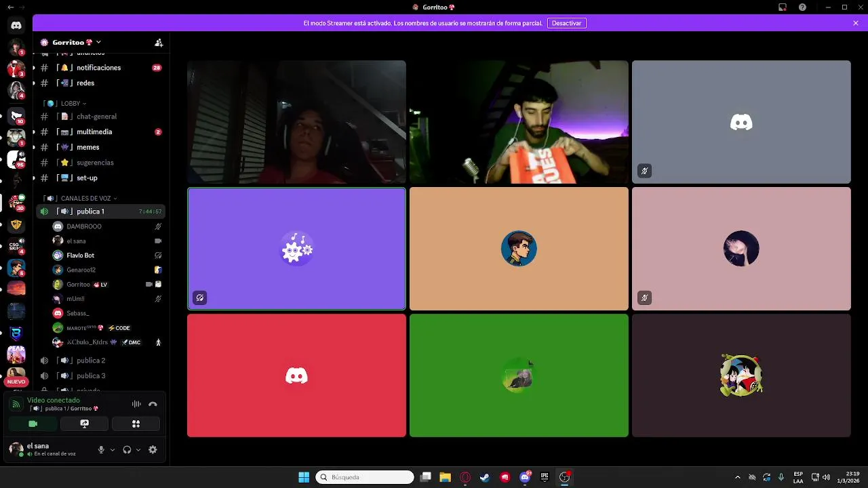Screen dimensions: 868x488
Task: Open connection quality signal icon
Action: (x=16, y=404)
